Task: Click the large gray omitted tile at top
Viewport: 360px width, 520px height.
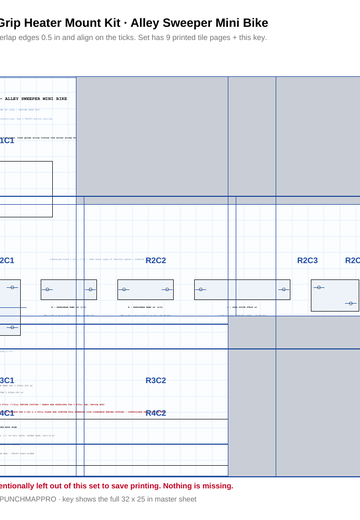Action: (152, 137)
